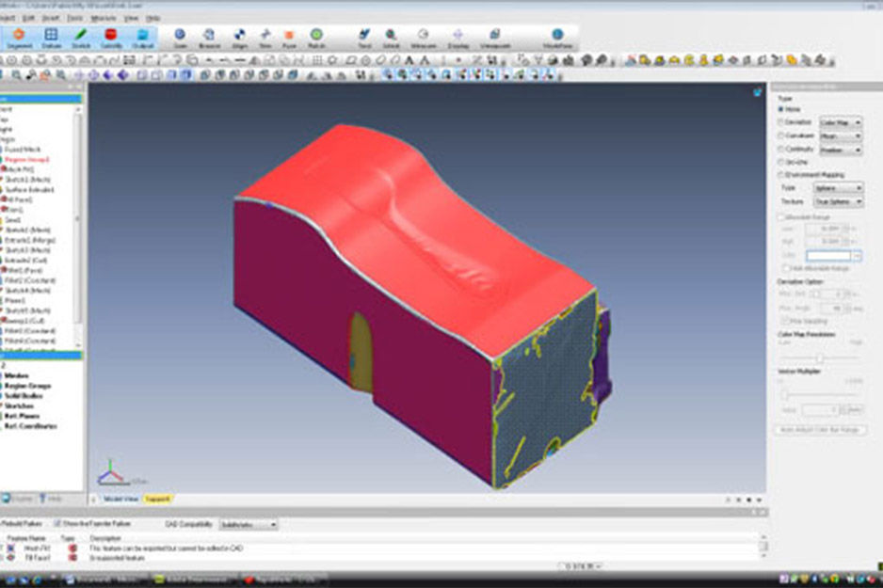
Task: Switch to the Model View tab
Action: coord(120,498)
